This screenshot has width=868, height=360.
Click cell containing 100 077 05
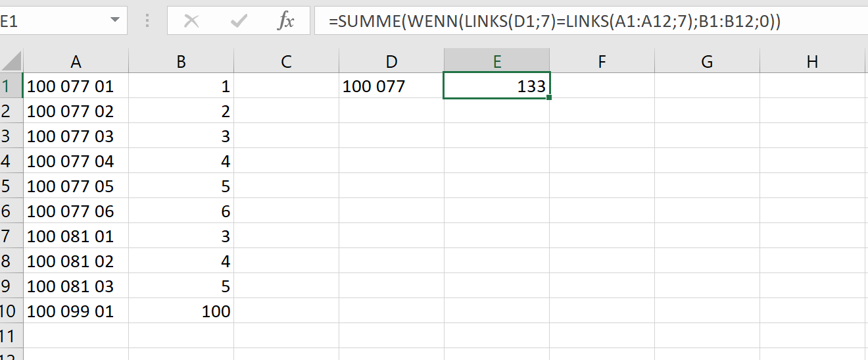coord(76,186)
